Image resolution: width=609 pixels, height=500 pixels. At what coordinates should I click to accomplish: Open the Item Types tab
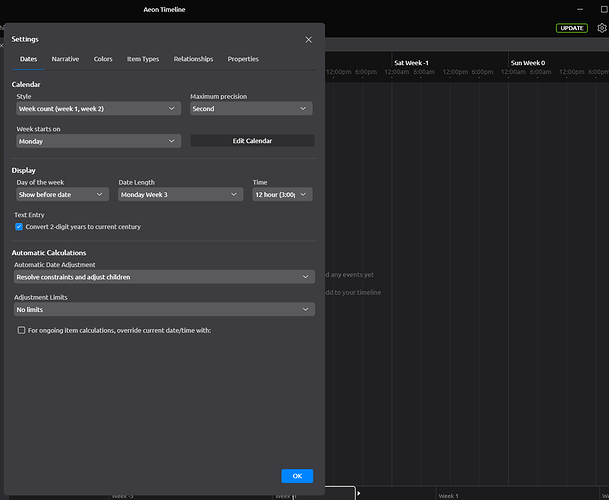(x=143, y=59)
